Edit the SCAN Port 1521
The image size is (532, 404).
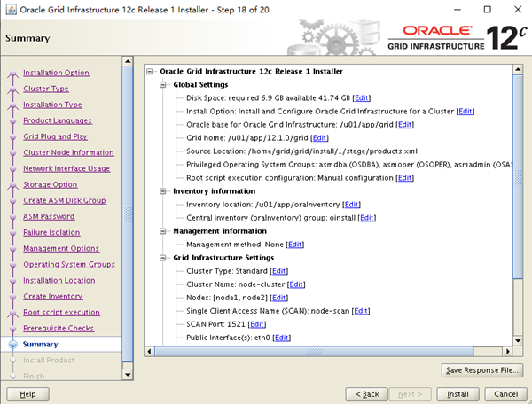(x=257, y=324)
